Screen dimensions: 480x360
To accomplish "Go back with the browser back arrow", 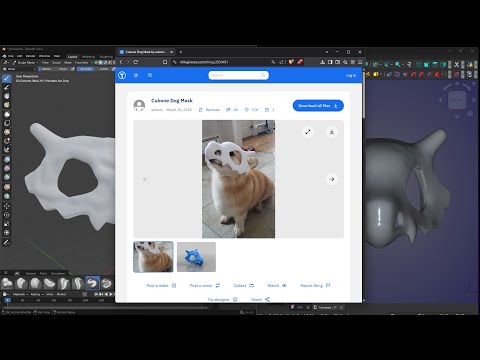I will 121,62.
